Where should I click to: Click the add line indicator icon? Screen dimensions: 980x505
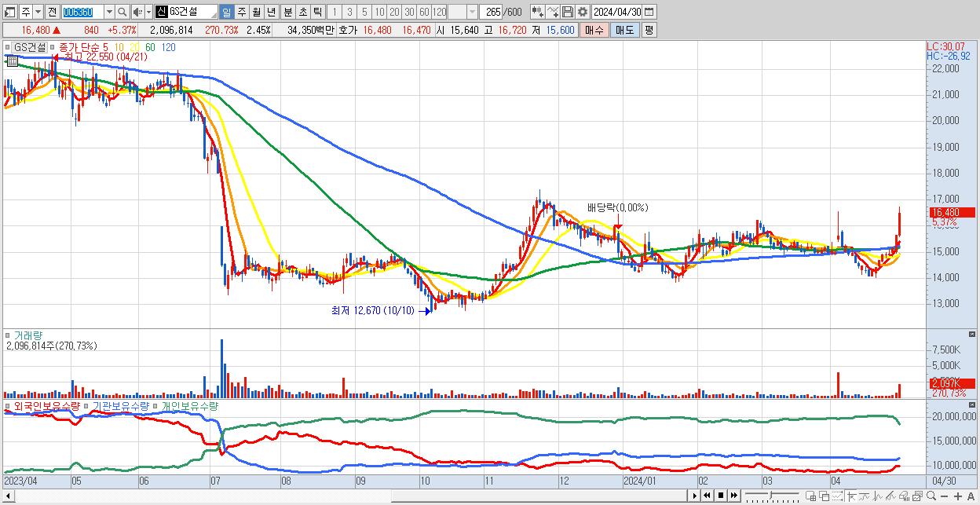click(553, 12)
